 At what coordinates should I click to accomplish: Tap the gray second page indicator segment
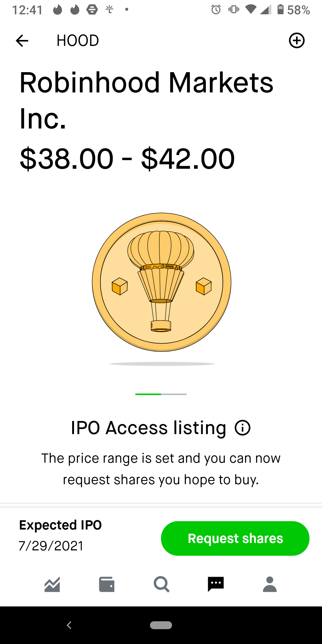174,394
